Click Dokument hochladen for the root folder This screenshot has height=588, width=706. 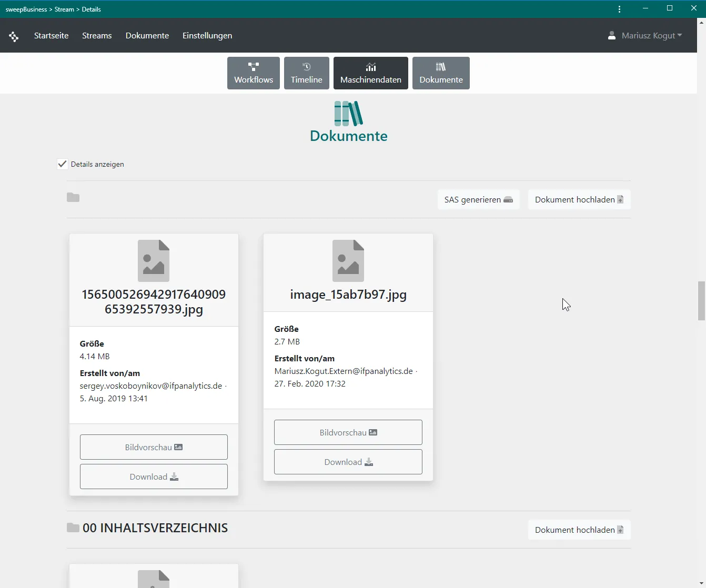[579, 200]
